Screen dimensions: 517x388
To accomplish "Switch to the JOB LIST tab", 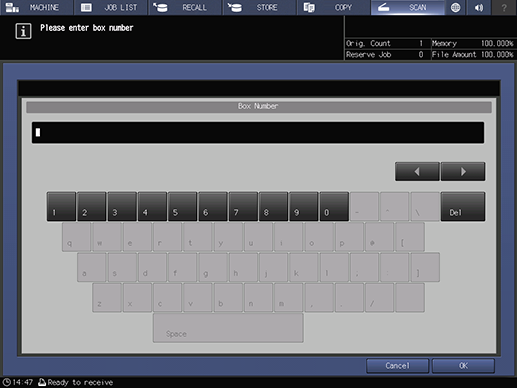I will [x=111, y=7].
